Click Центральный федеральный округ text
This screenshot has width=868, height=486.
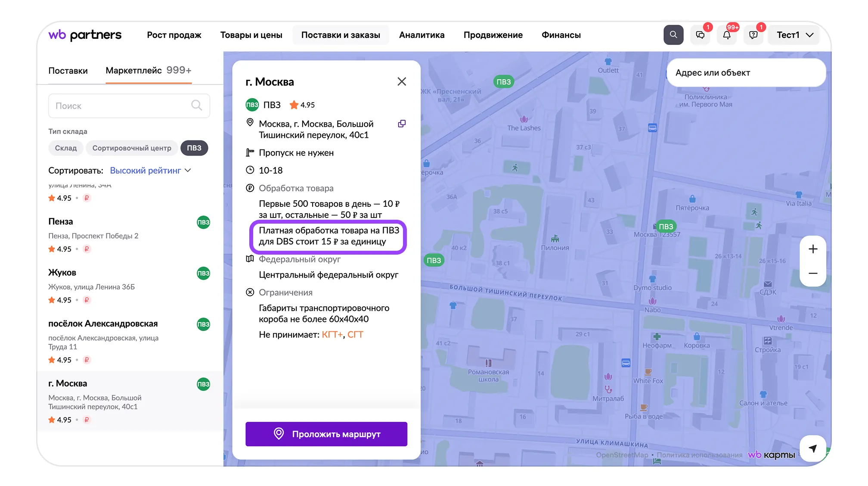329,275
